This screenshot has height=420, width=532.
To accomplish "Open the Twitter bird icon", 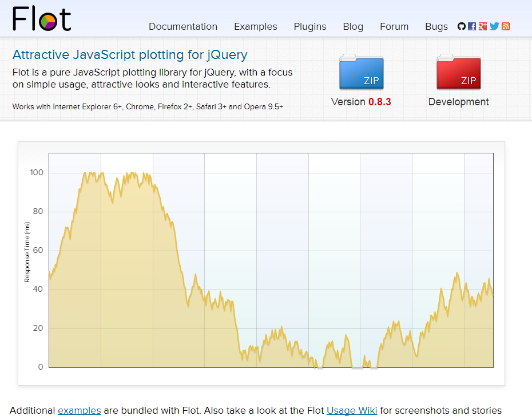I will pos(494,26).
